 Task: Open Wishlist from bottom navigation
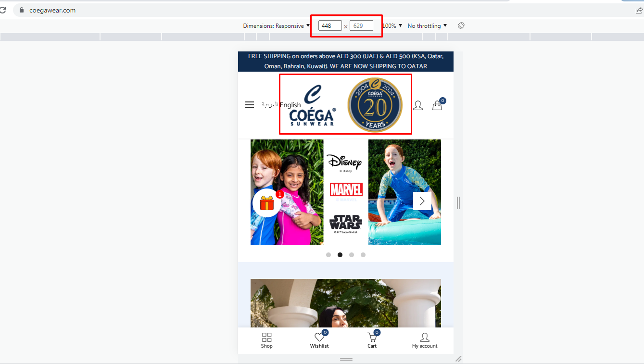click(319, 340)
